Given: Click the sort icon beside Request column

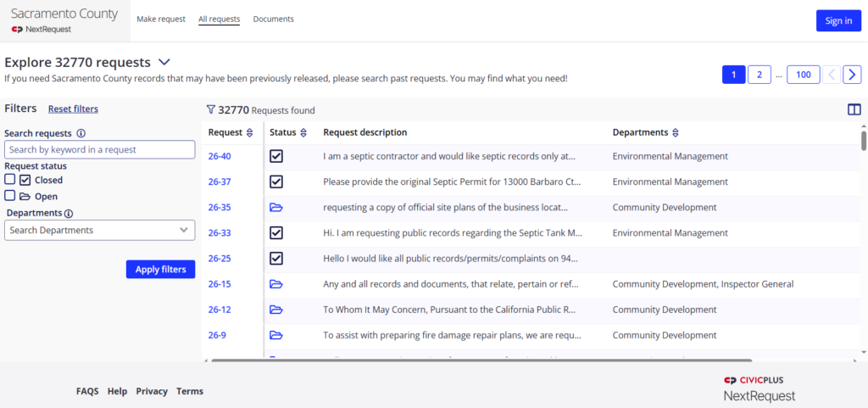Looking at the screenshot, I should (249, 133).
